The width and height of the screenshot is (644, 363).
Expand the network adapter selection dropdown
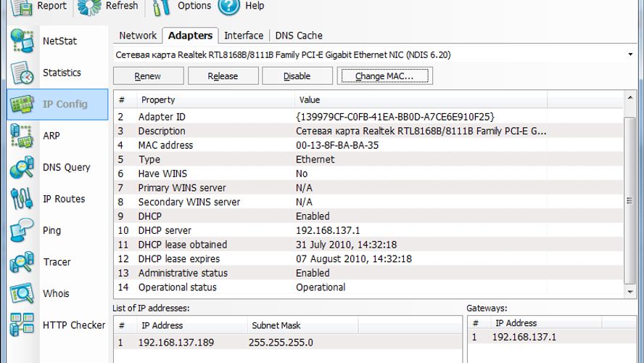[x=630, y=54]
